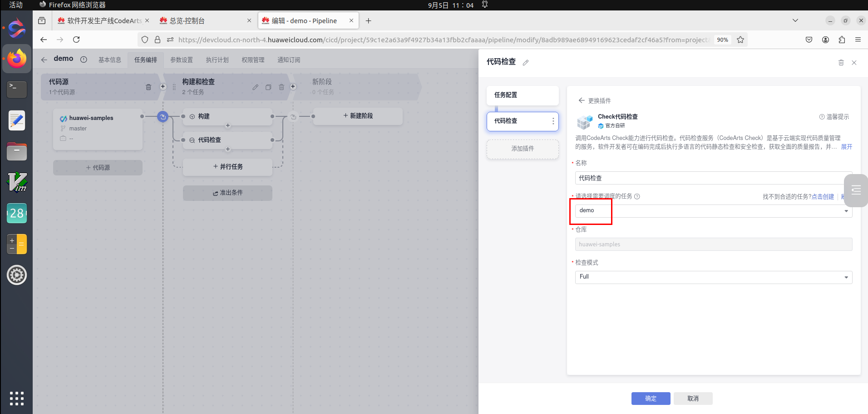Open a new Firefox tab
Screen dimensions: 868x414
click(369, 20)
